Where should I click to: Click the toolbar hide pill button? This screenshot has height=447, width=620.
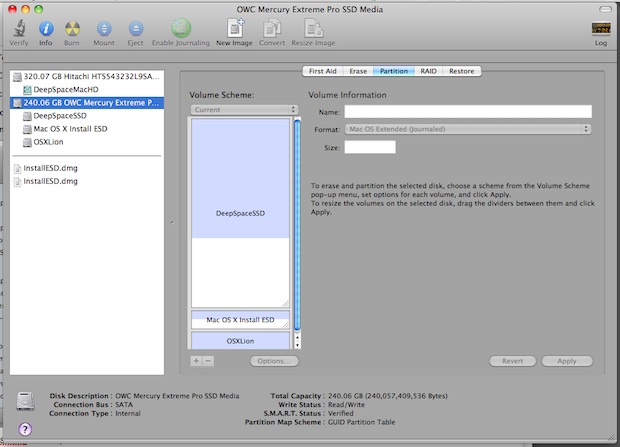(605, 9)
